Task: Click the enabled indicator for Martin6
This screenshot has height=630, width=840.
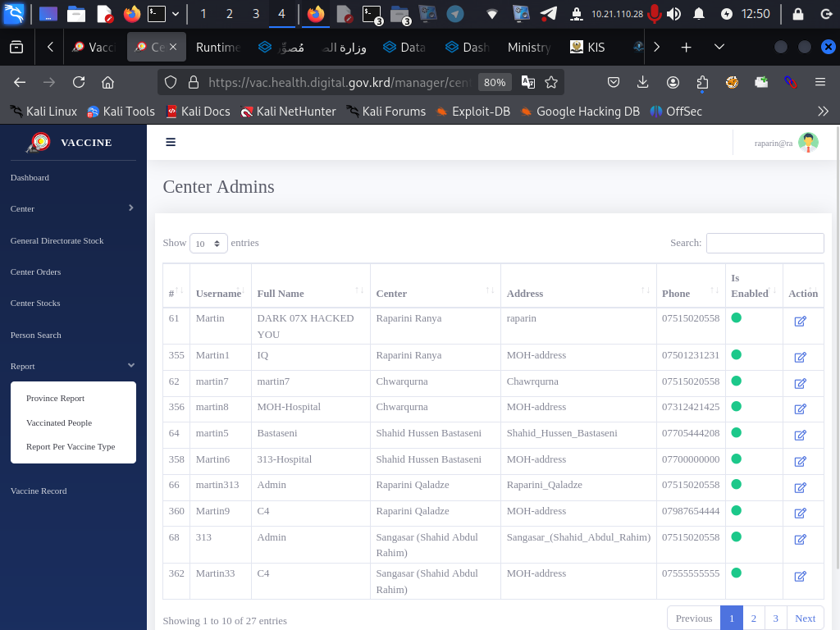Action: point(736,459)
